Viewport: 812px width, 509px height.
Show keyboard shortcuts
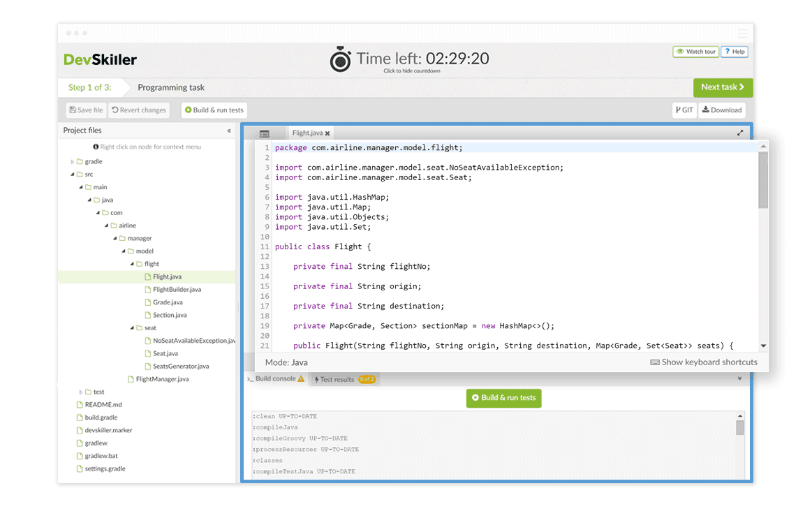pos(704,362)
